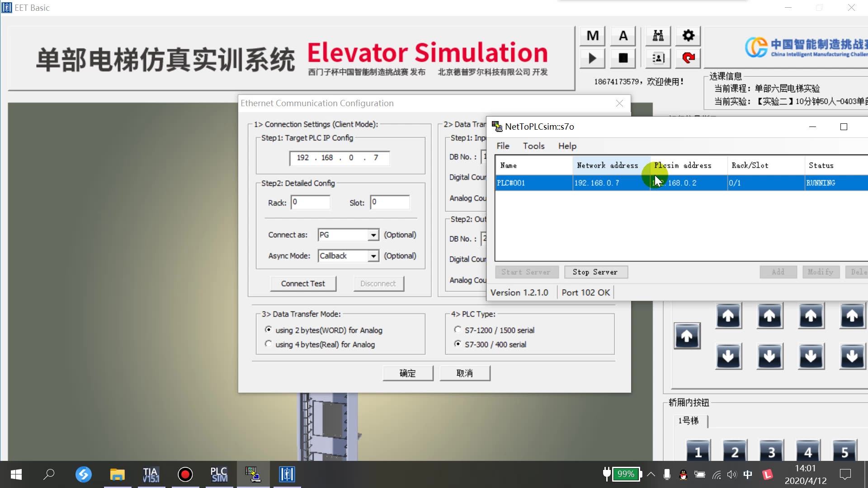The height and width of the screenshot is (488, 868).
Task: Expand hidden icons in the system tray
Action: click(651, 474)
